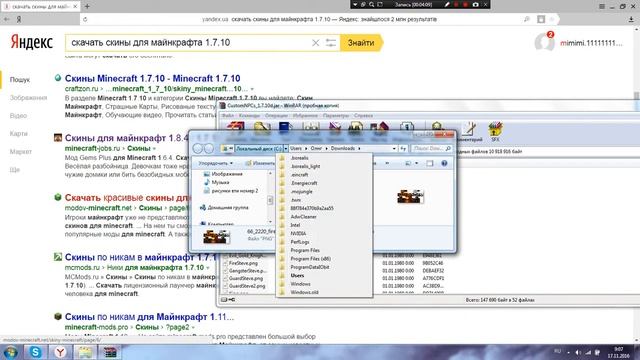Image resolution: width=640 pixels, height=360 pixels.
Task: Click the browser back arrow
Action: click(x=7, y=19)
